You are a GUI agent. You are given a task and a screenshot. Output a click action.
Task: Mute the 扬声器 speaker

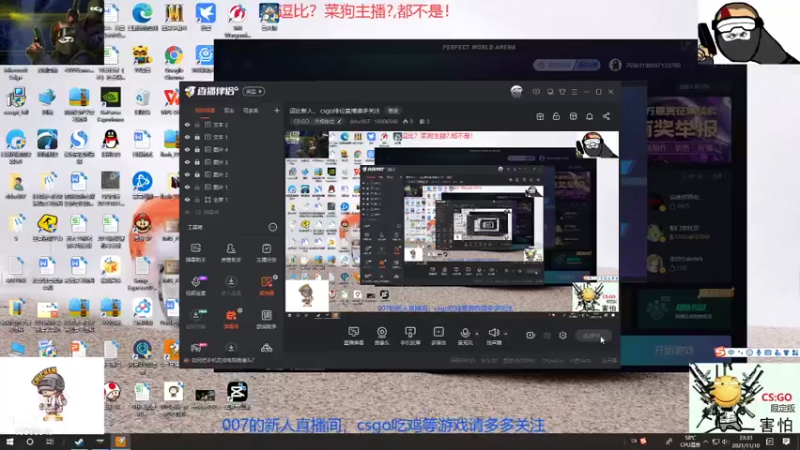tap(494, 336)
